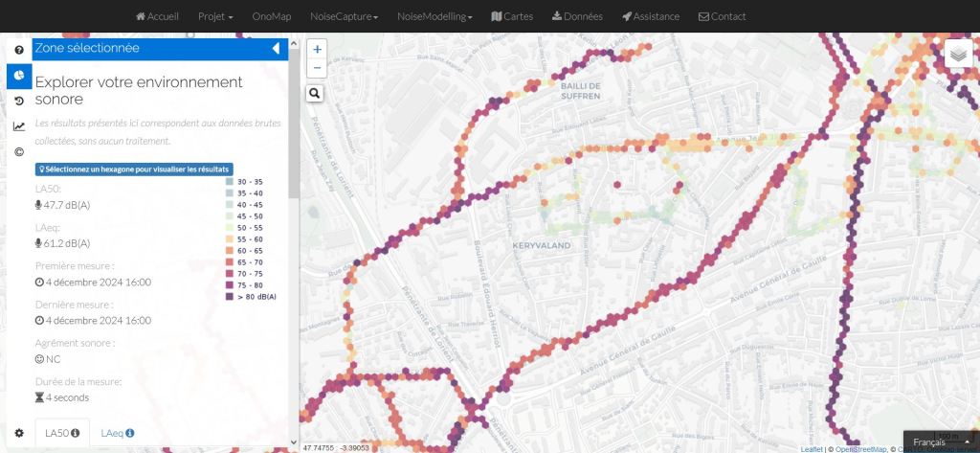This screenshot has width=980, height=453.
Task: Open the line chart sidebar tab
Action: pos(19,126)
